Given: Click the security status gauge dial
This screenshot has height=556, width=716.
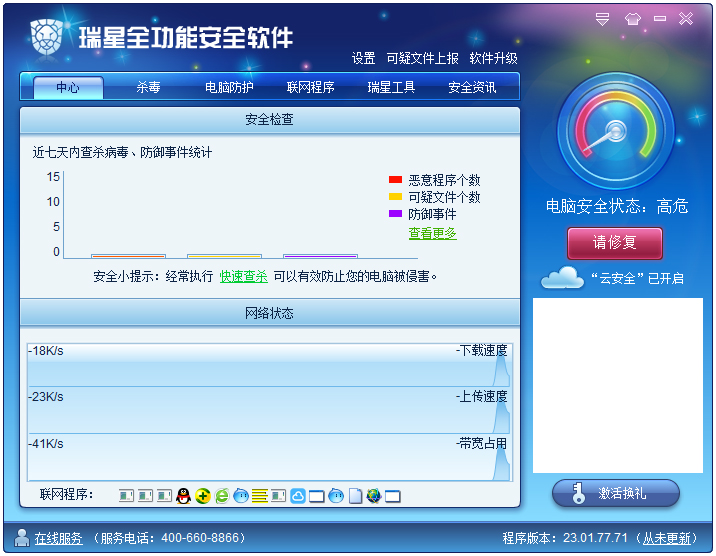Looking at the screenshot, I should pos(615,131).
